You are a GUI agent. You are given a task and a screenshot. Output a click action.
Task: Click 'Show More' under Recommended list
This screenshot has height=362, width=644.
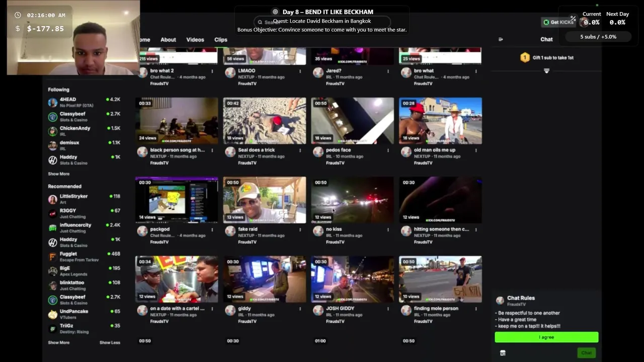(59, 342)
